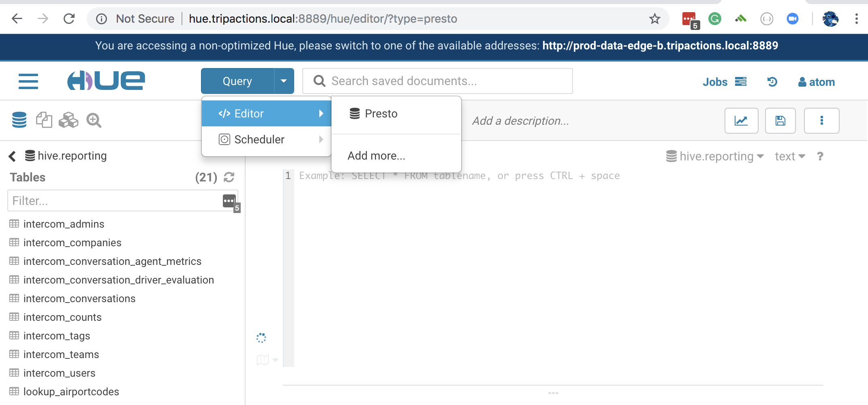Viewport: 868px width, 405px height.
Task: Select the functions (cubes) icon in the sidebar
Action: click(68, 120)
